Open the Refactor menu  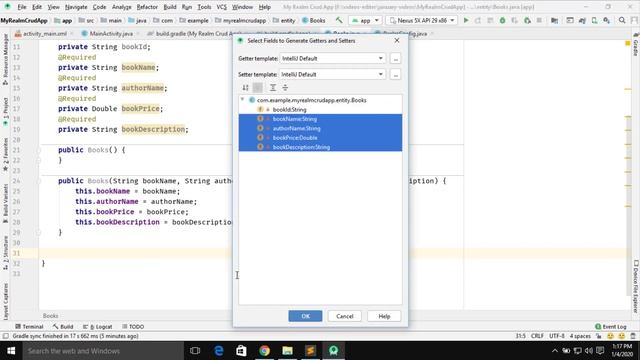coord(147,7)
